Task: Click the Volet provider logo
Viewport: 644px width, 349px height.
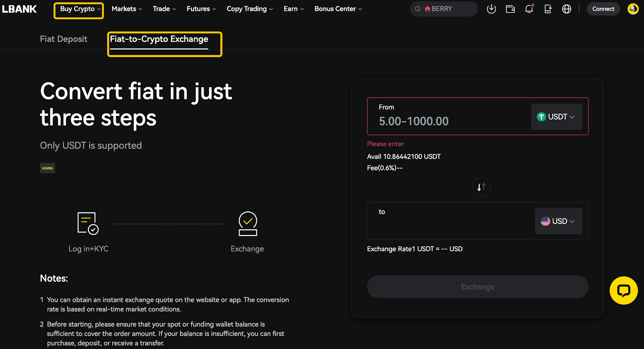Action: pyautogui.click(x=47, y=168)
